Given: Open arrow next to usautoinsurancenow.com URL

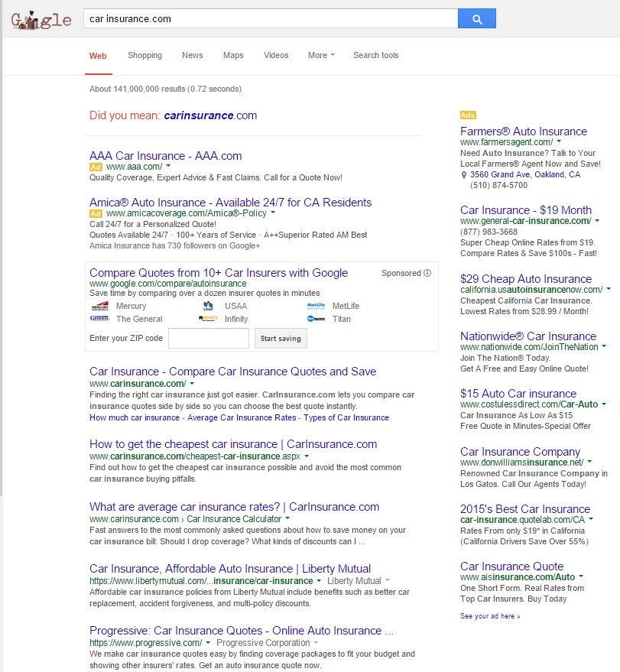Looking at the screenshot, I should click(x=609, y=289).
